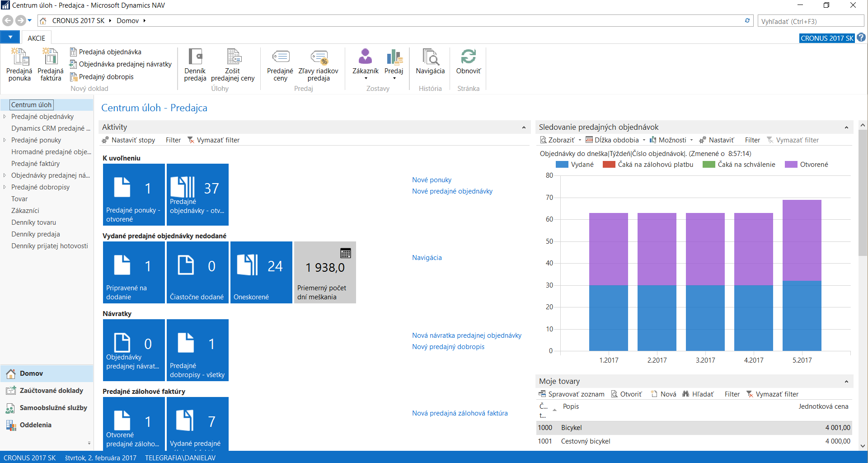
Task: Click Vymazať filter in Aktivity
Action: (213, 140)
